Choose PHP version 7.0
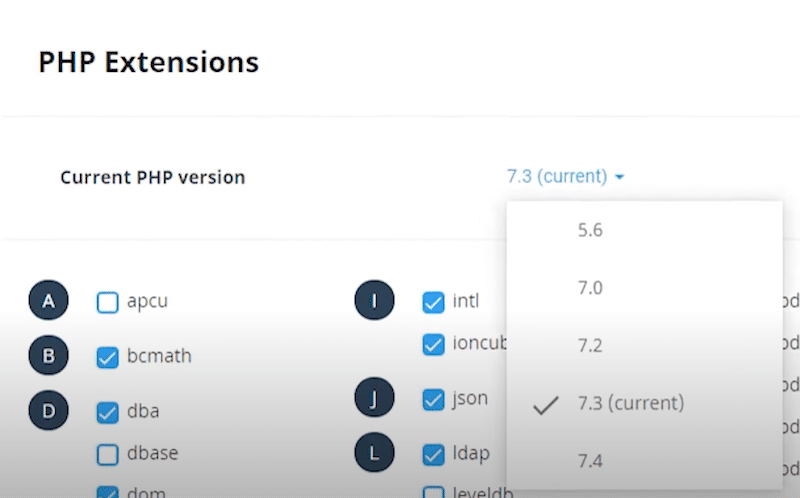 click(x=590, y=288)
